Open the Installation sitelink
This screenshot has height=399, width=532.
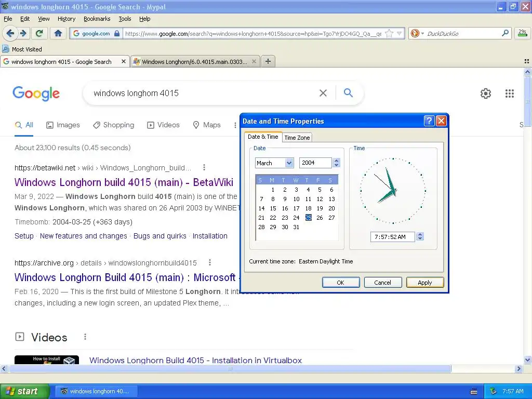[x=210, y=236]
